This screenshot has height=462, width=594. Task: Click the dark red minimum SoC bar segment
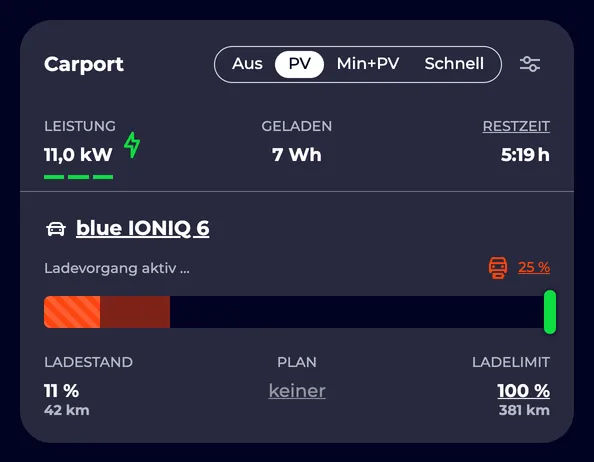click(x=135, y=312)
